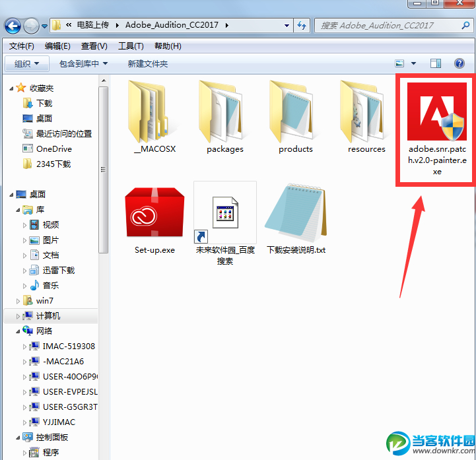The height and width of the screenshot is (460, 476).
Task: Collapse the 库 libraries node
Action: pos(18,210)
